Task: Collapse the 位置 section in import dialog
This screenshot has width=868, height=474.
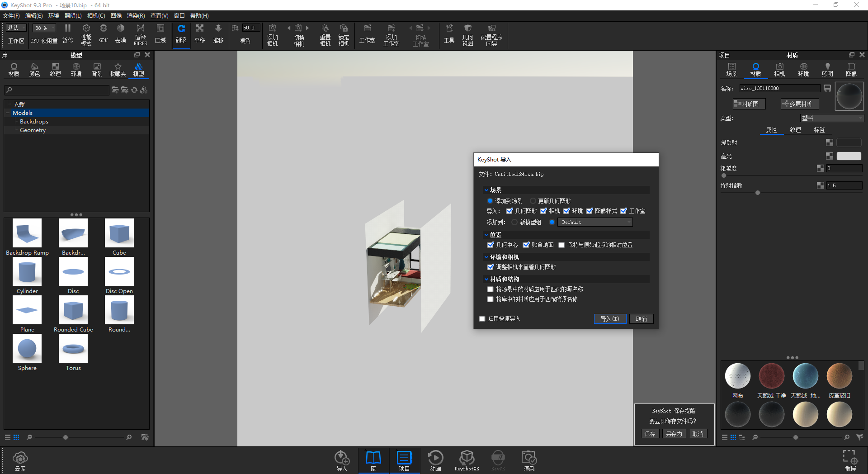Action: coord(486,235)
